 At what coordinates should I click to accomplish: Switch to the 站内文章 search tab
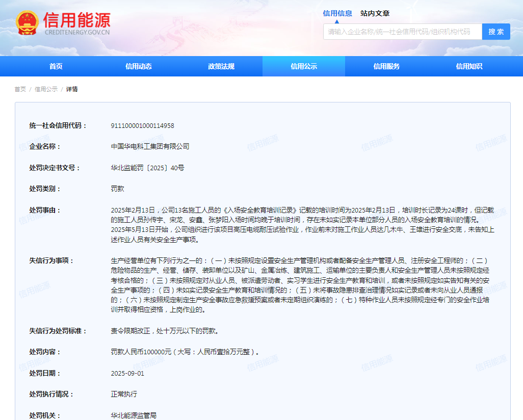[375, 14]
